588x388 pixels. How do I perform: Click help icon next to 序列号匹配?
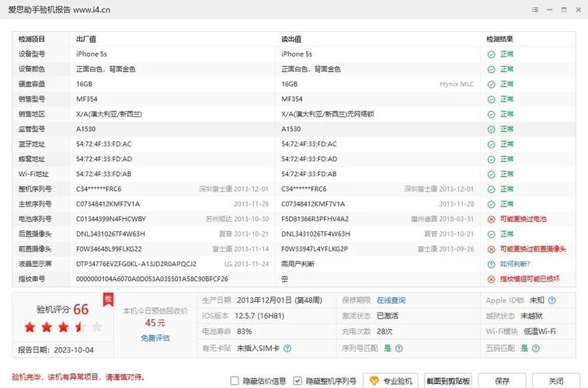point(399,348)
